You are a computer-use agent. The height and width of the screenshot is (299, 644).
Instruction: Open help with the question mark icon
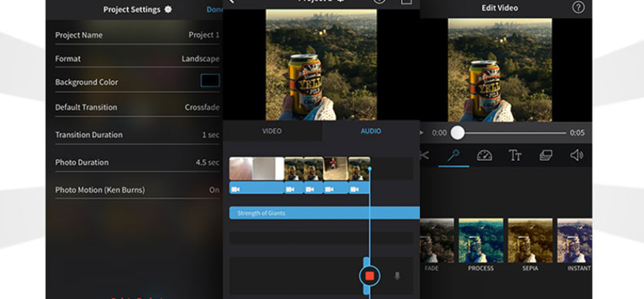[x=578, y=8]
